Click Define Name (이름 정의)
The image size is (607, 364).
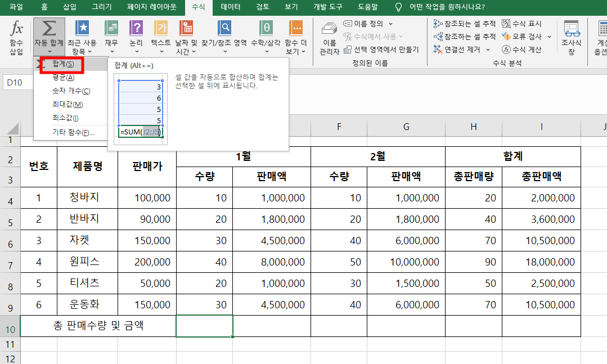363,24
